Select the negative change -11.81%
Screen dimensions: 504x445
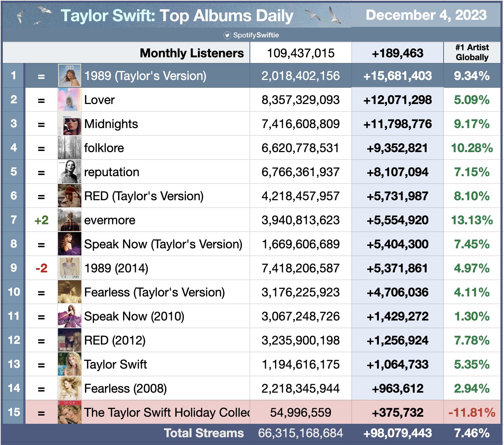(472, 412)
